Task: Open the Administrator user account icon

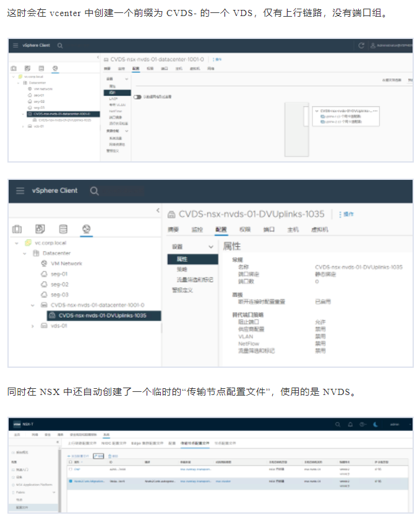Action: (x=373, y=45)
